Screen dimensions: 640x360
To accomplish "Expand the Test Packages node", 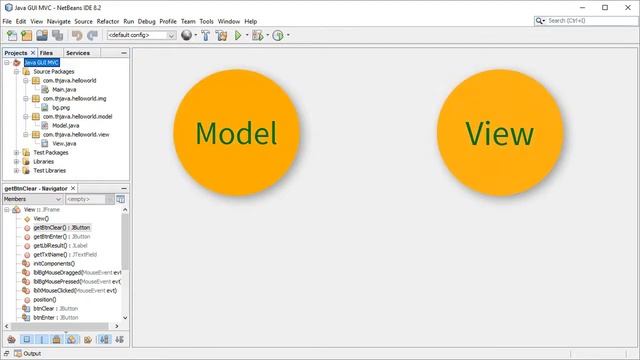I will coord(16,152).
